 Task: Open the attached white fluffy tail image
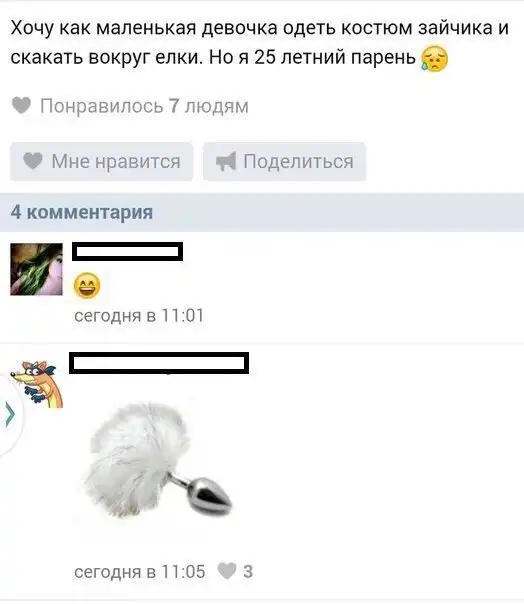tap(158, 461)
